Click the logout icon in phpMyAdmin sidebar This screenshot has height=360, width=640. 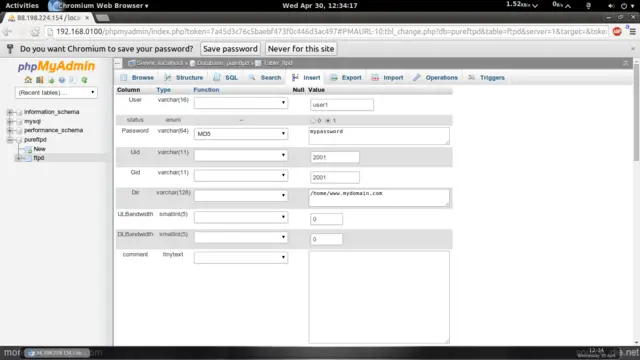point(40,80)
